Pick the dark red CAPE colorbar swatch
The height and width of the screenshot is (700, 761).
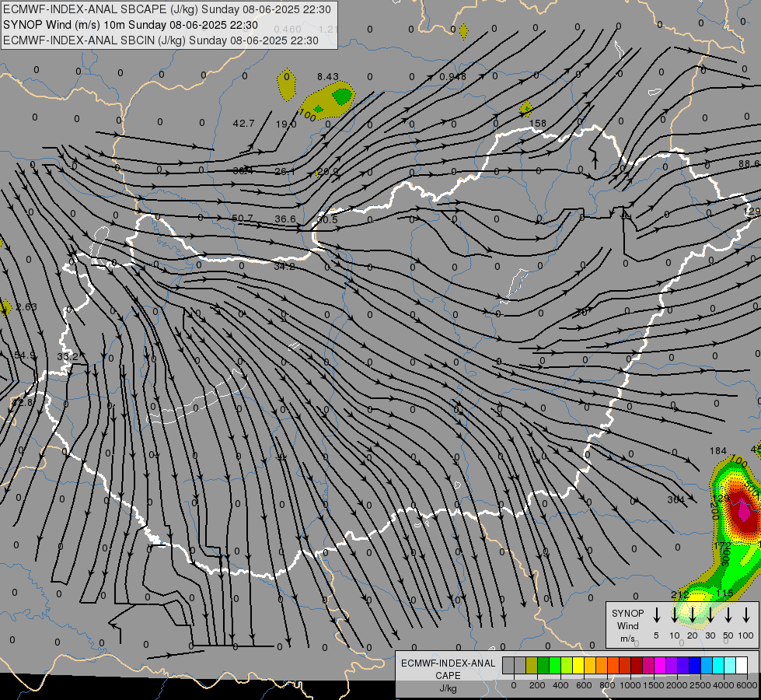tap(637, 665)
